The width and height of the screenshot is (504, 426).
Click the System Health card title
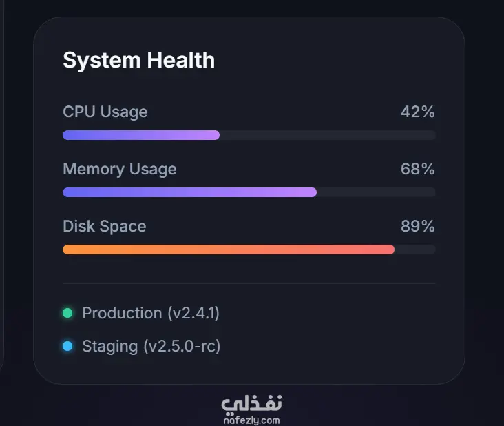139,60
